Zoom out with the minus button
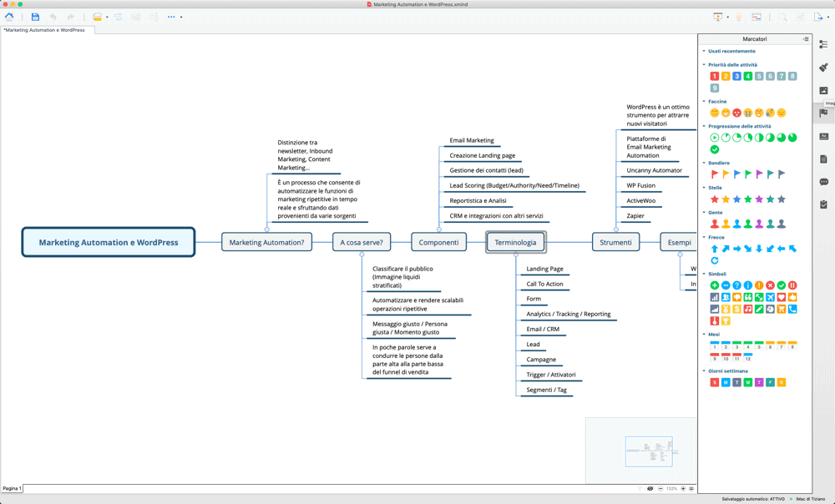 click(x=660, y=489)
